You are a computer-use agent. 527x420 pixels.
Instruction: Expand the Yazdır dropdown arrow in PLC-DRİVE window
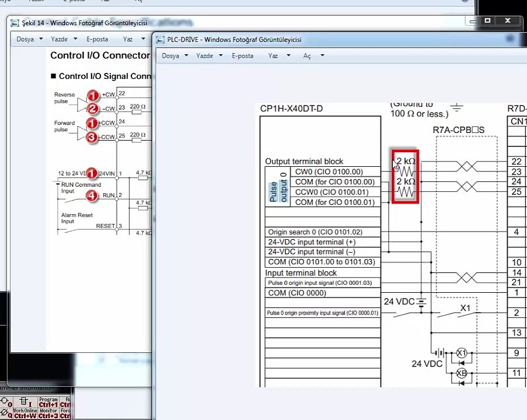point(221,55)
